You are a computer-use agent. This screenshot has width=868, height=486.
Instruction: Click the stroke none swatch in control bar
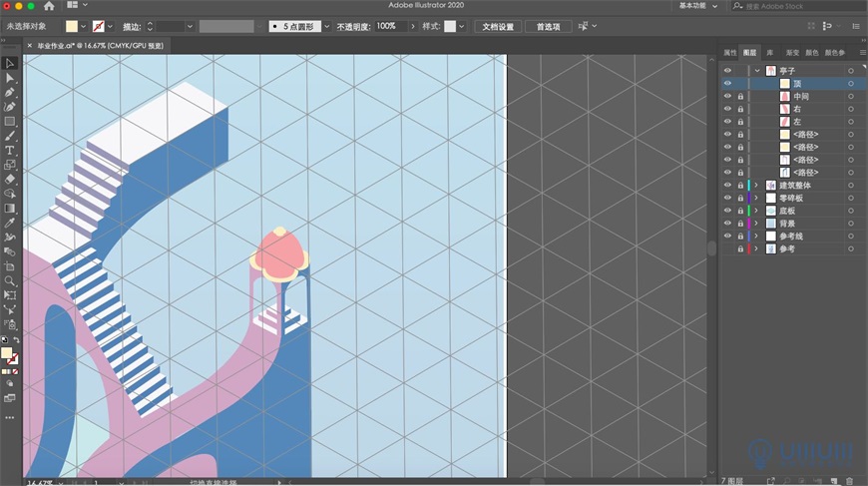click(x=99, y=26)
